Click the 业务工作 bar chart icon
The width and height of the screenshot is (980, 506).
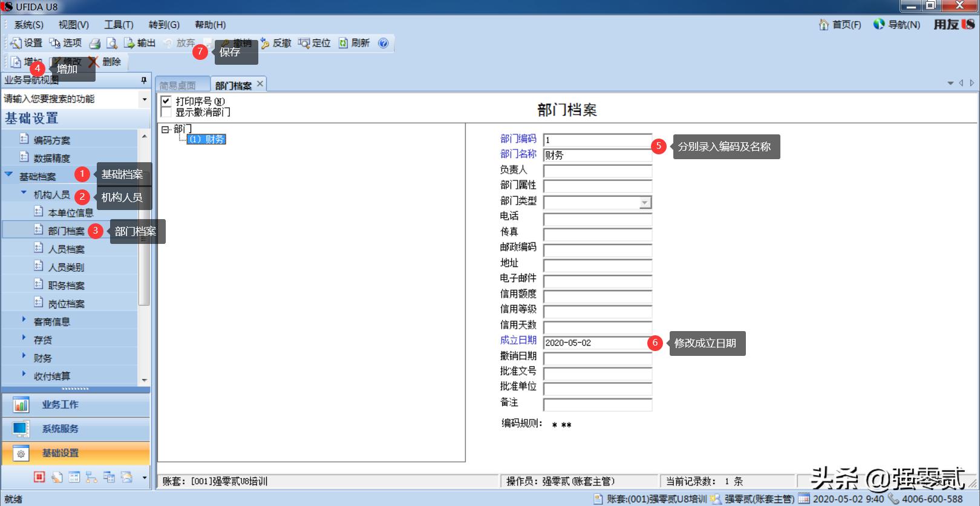(21, 405)
